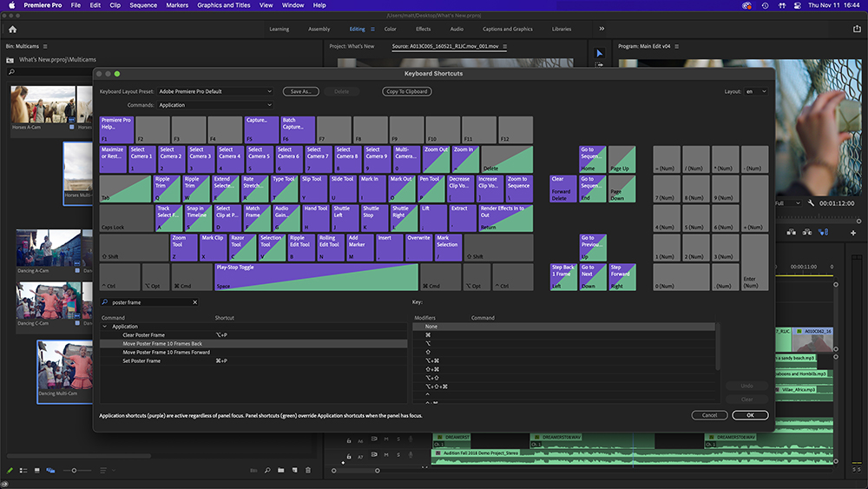Switch to the Captions and Graphics workspace
Viewport: 868px width, 489px height.
(x=508, y=30)
